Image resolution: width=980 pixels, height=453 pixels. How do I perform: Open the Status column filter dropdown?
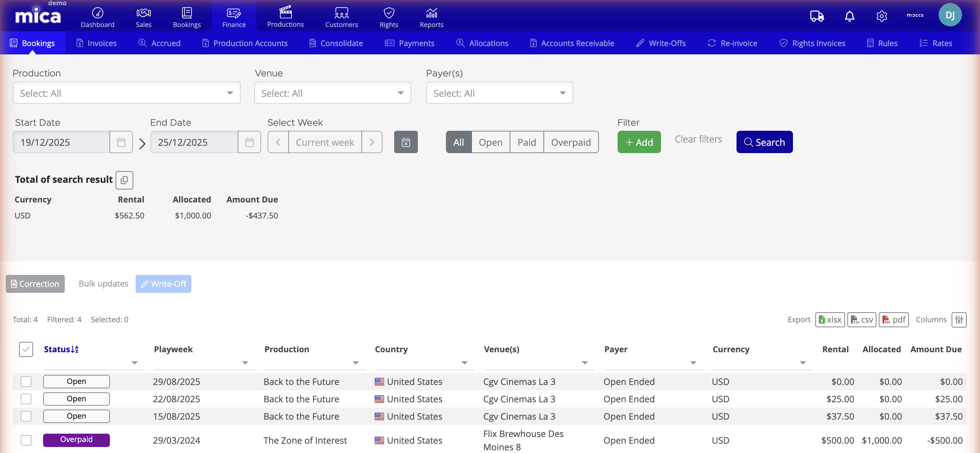pyautogui.click(x=134, y=363)
